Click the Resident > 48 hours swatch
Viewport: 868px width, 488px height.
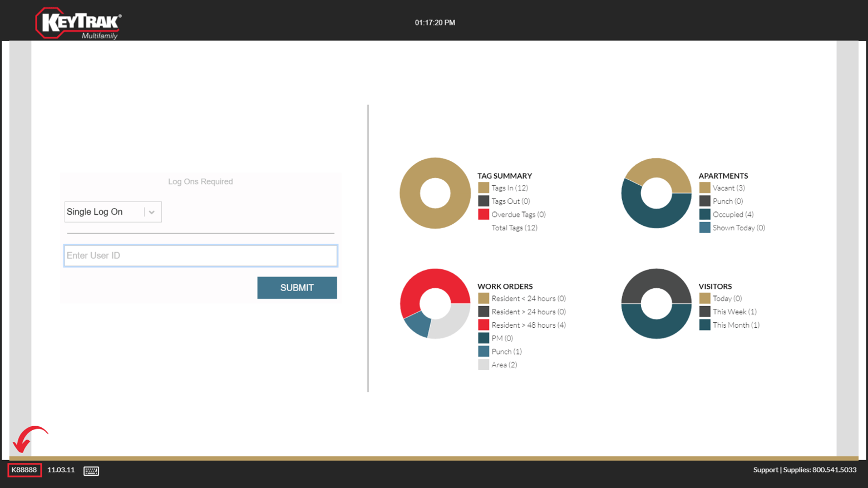483,324
